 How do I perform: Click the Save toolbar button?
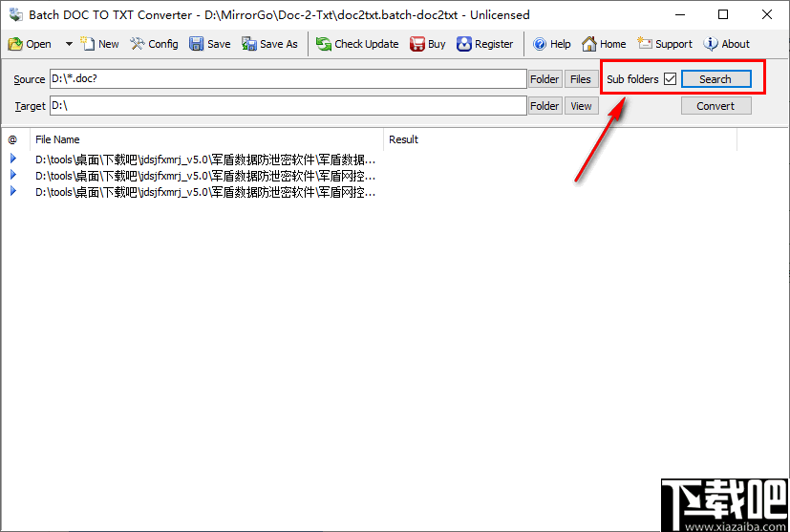point(209,44)
